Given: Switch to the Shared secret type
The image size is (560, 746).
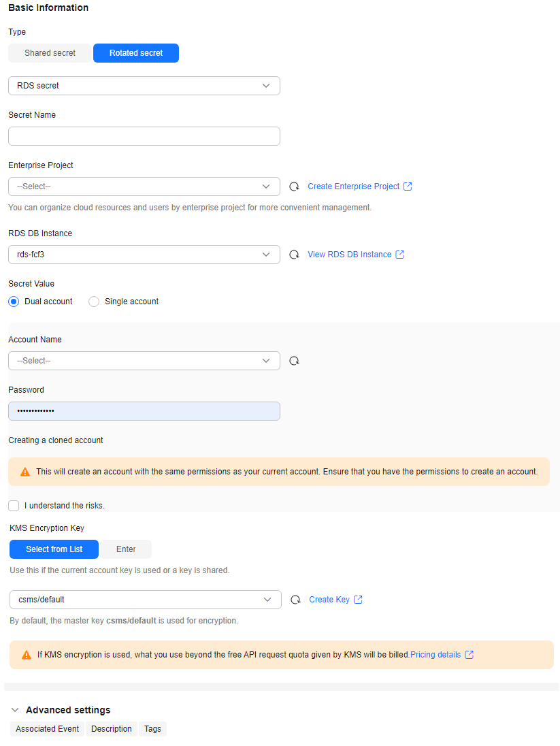Looking at the screenshot, I should (x=50, y=53).
